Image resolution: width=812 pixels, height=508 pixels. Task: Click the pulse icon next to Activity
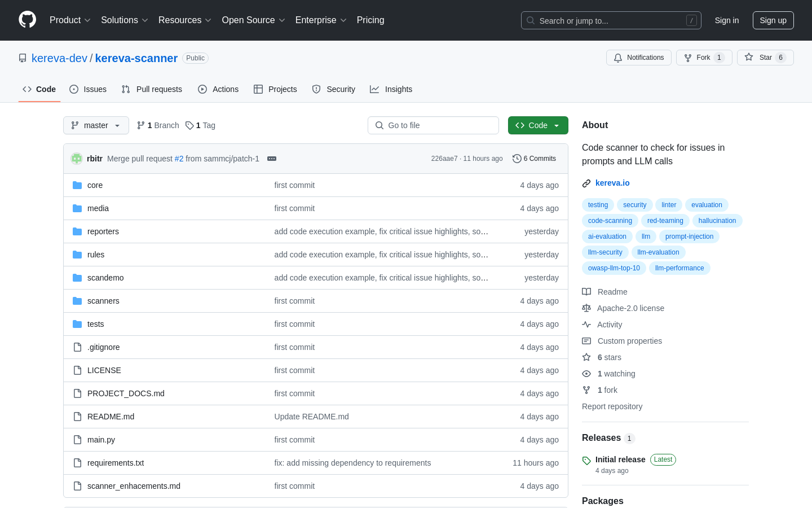pyautogui.click(x=586, y=325)
